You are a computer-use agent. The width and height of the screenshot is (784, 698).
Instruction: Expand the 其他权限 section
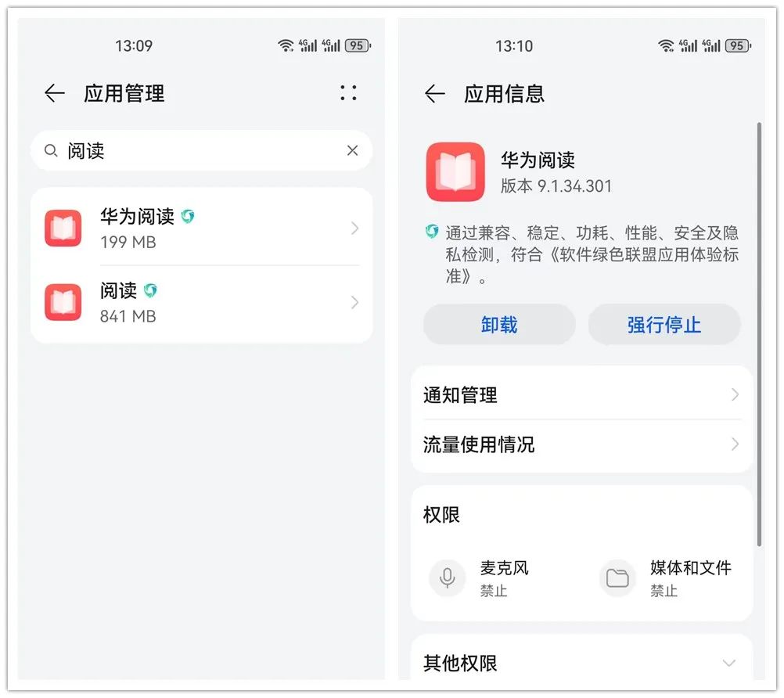click(x=581, y=663)
